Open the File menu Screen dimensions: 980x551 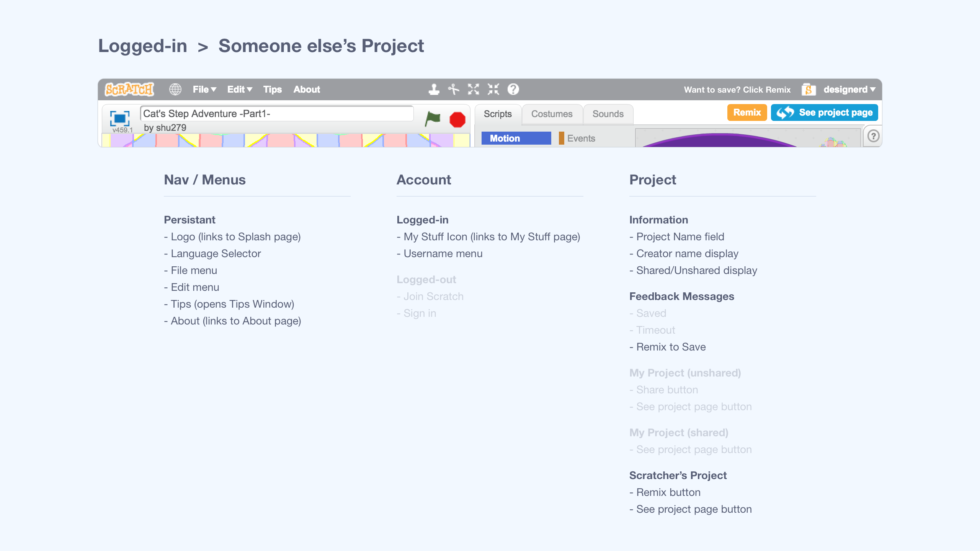(x=204, y=89)
